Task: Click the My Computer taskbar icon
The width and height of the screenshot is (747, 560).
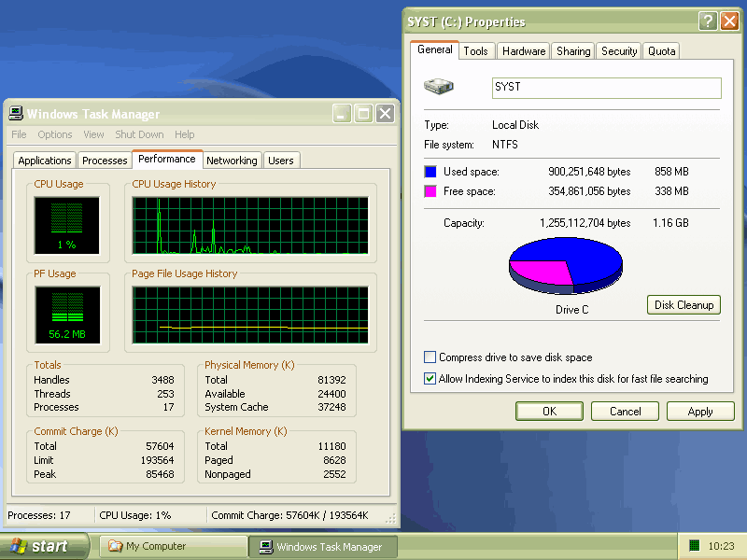Action: (x=115, y=546)
